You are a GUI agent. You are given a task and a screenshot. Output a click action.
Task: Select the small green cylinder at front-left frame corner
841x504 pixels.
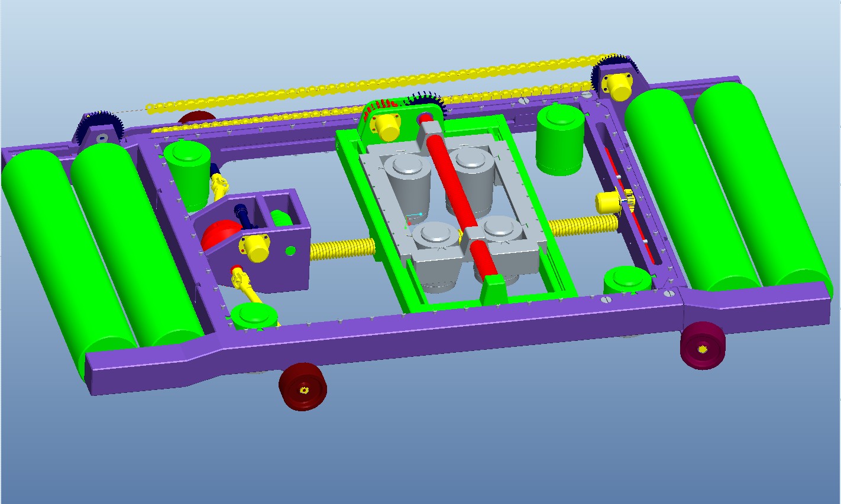pos(255,318)
